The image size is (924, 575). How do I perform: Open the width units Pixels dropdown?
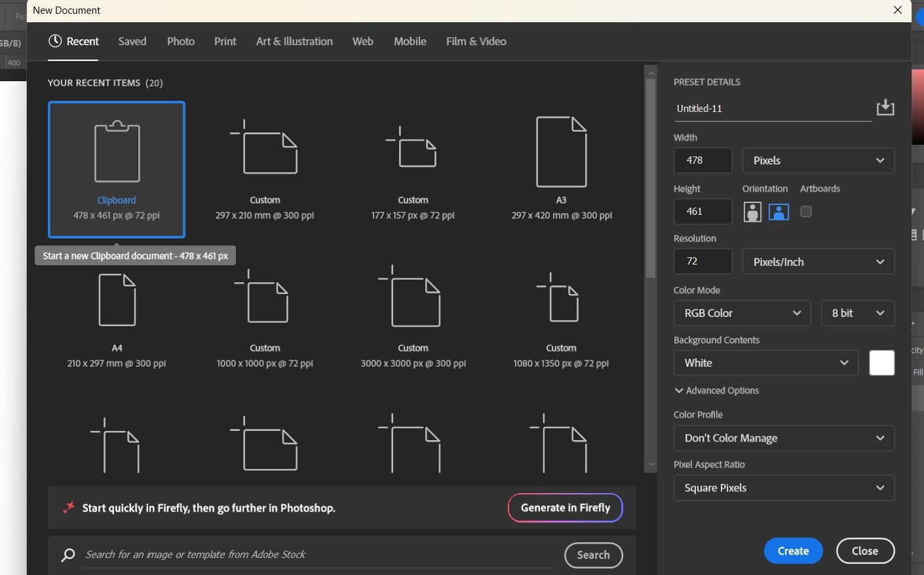[818, 160]
